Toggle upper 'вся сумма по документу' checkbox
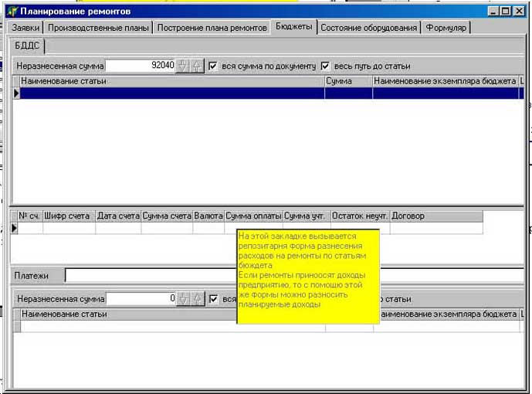The width and height of the screenshot is (532, 394). pyautogui.click(x=213, y=66)
